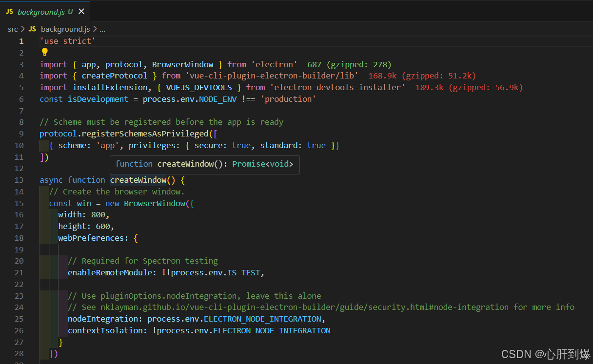Click the lightbulb quick fix icon
The image size is (593, 364).
(x=44, y=52)
